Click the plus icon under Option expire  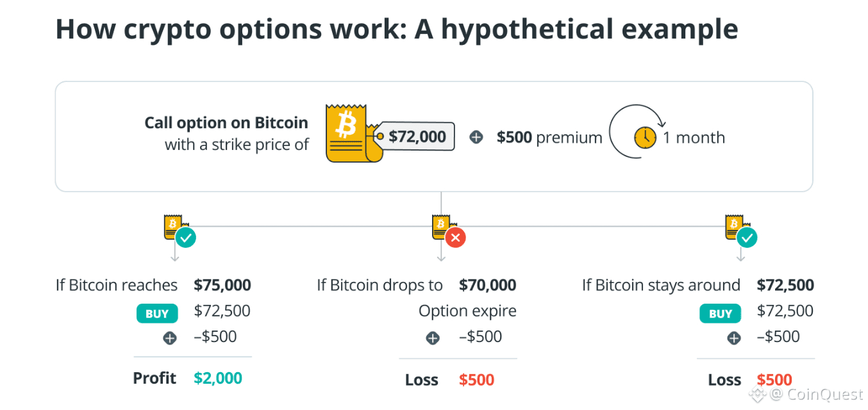coord(433,338)
